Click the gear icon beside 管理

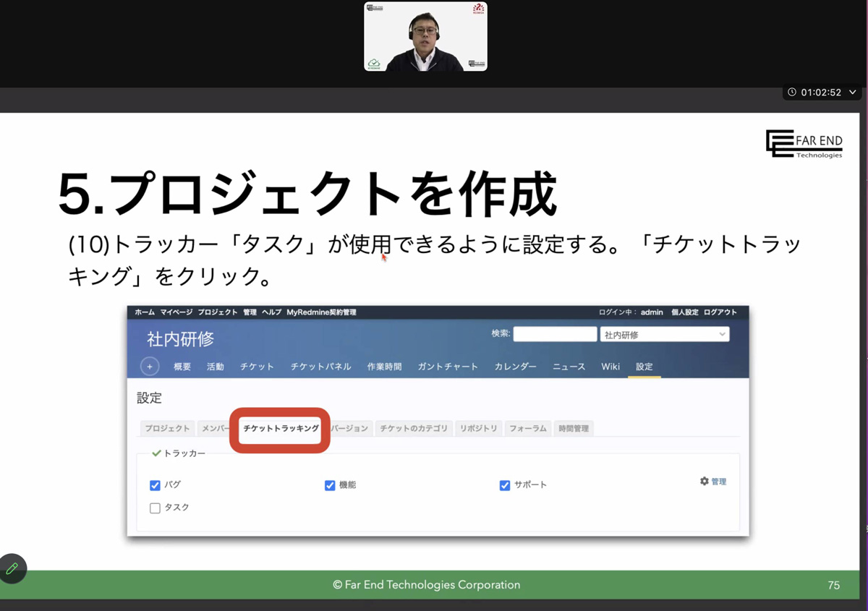click(x=704, y=482)
